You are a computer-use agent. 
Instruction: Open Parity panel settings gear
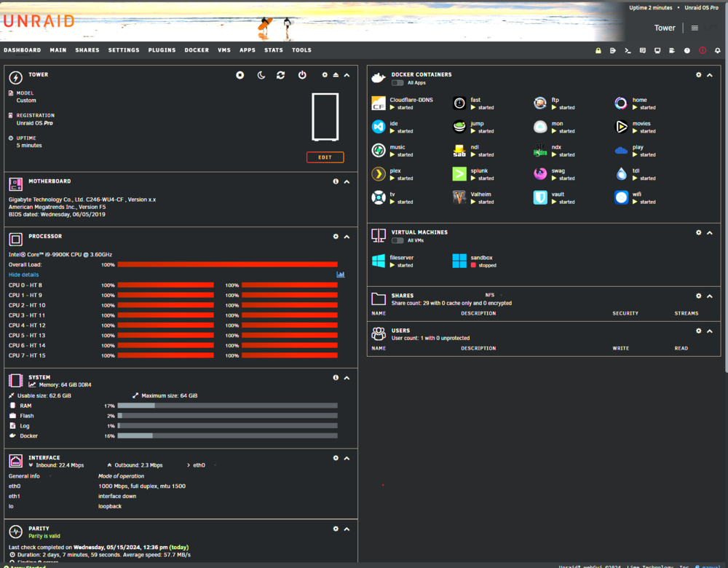coord(336,529)
